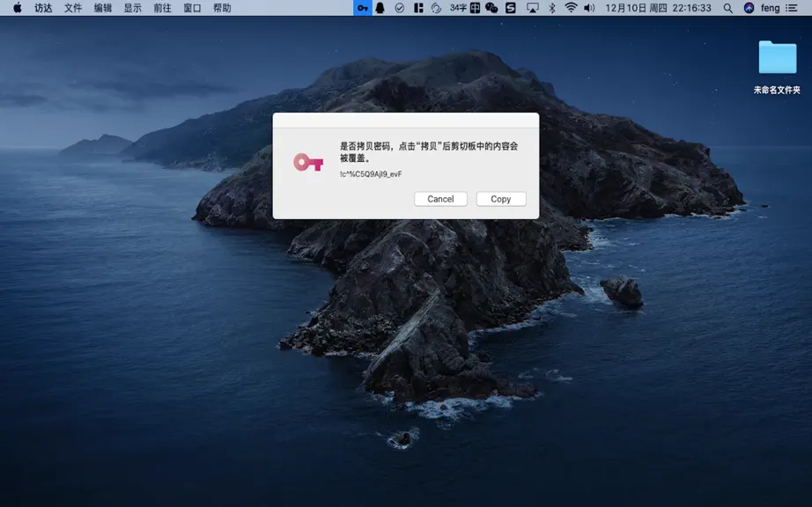
Task: Open the Wi-Fi status menu
Action: pyautogui.click(x=571, y=8)
